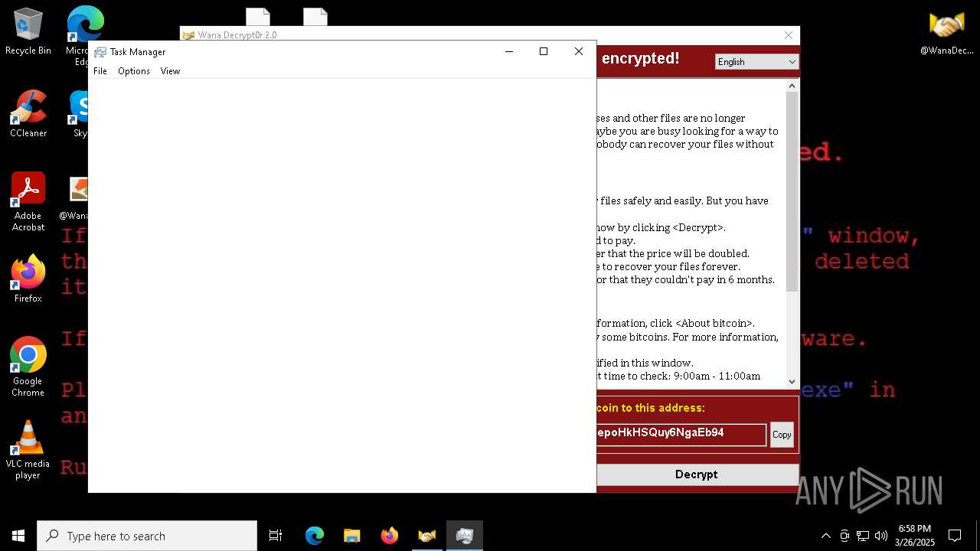Image resolution: width=980 pixels, height=551 pixels.
Task: Click the bitcoin address field
Action: pos(681,434)
